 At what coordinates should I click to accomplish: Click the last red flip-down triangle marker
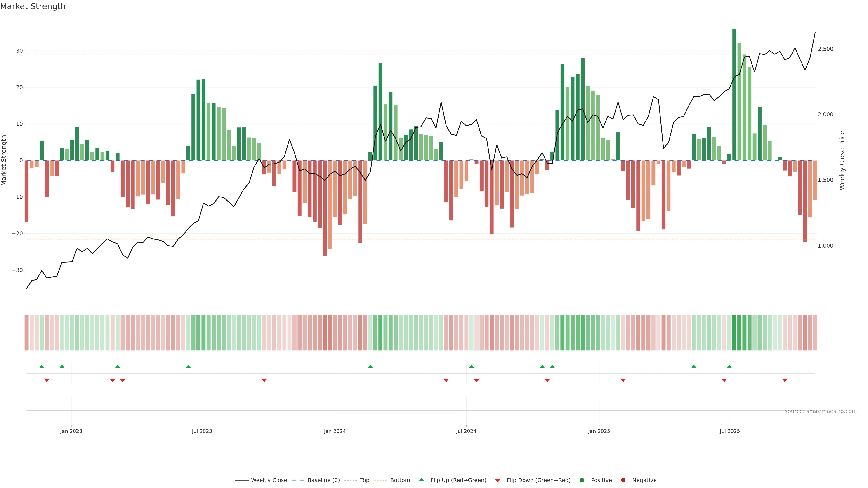[x=785, y=380]
